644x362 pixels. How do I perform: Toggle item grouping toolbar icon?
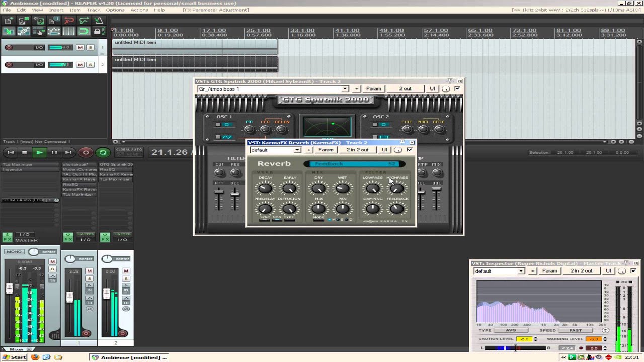23,31
